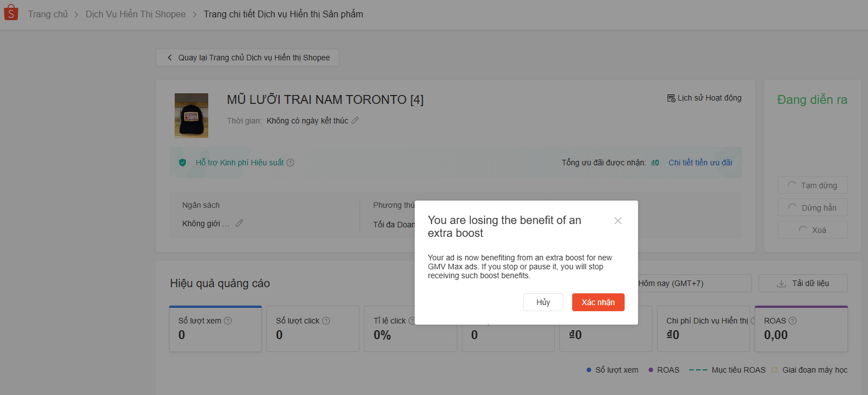Image resolution: width=868 pixels, height=395 pixels.
Task: Click the Shopee logo icon
Action: tap(11, 13)
